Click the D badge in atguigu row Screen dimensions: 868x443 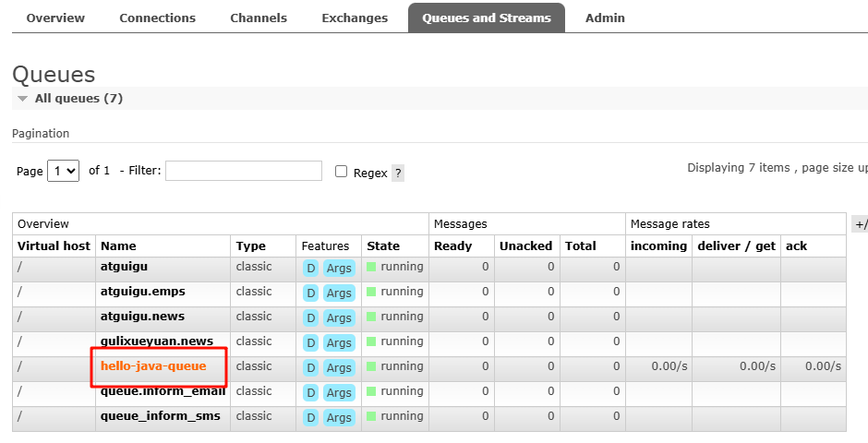(311, 268)
